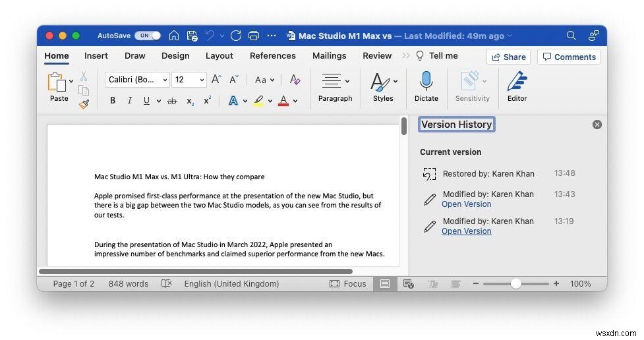Click the Share button
The image size is (644, 340).
click(508, 57)
